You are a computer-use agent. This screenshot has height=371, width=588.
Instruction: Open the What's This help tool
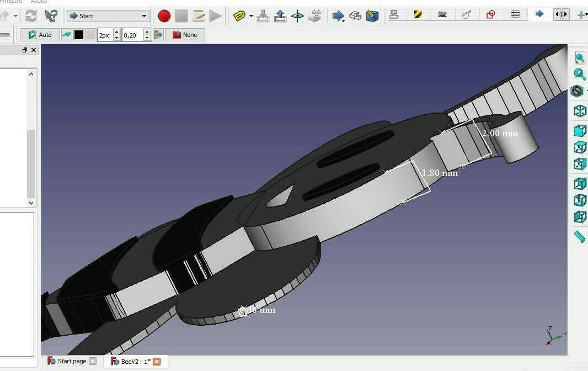51,16
